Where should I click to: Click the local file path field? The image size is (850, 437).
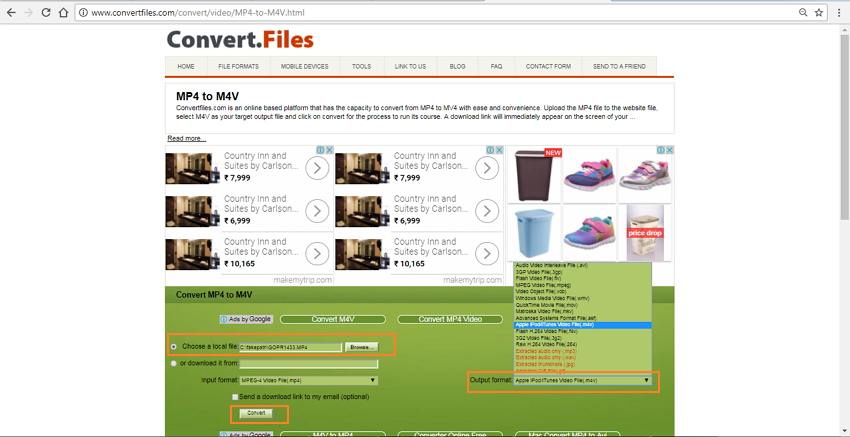click(x=290, y=346)
